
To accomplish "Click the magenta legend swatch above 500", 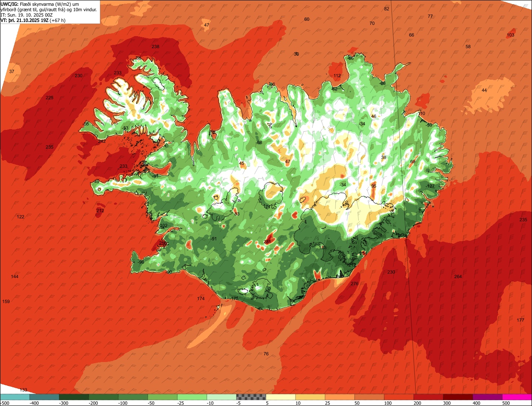I will 517,397.
